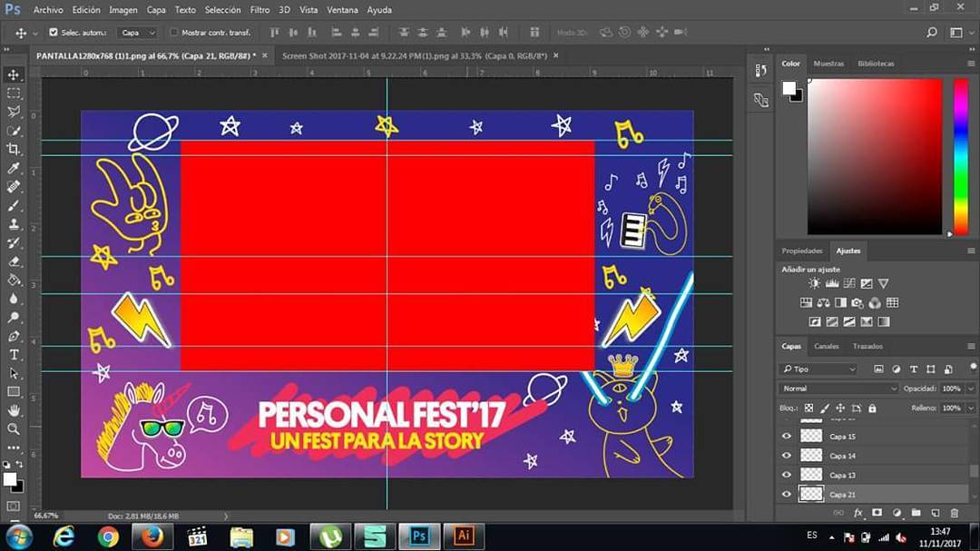Open the Archivo menu
The width and height of the screenshot is (980, 551).
(x=48, y=10)
